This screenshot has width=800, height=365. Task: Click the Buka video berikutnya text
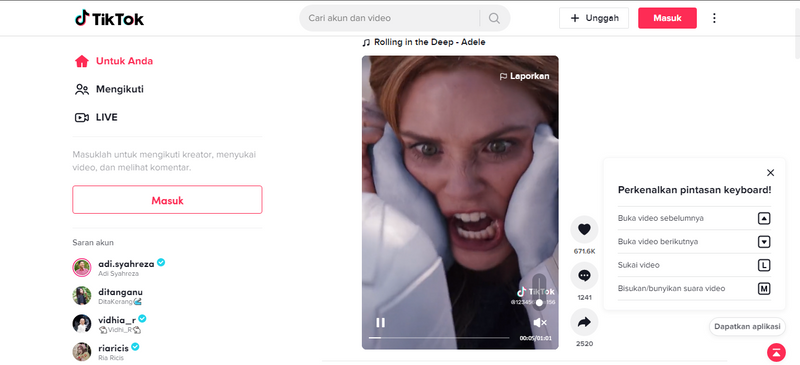pyautogui.click(x=658, y=242)
